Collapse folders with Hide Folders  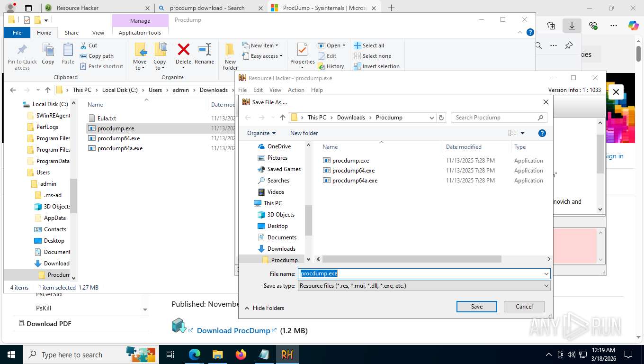[264, 308]
